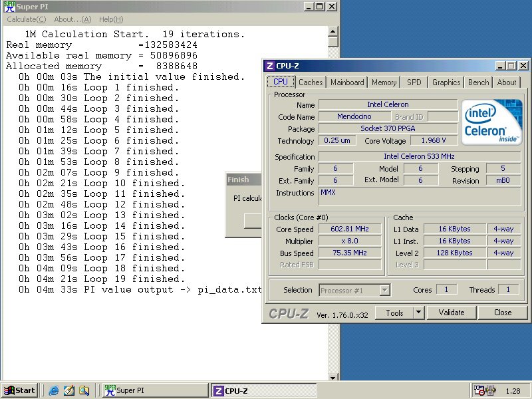Image resolution: width=532 pixels, height=399 pixels.
Task: Click the Super PI title bar icon
Action: tap(9, 7)
